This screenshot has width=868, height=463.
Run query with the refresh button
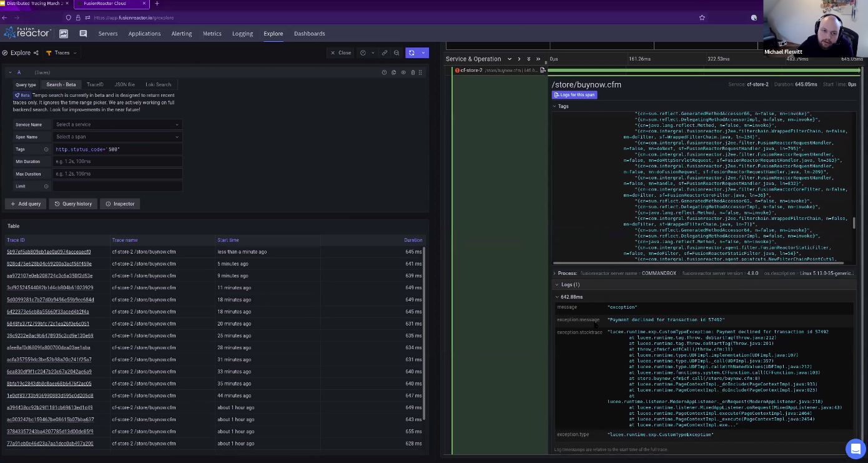point(412,53)
